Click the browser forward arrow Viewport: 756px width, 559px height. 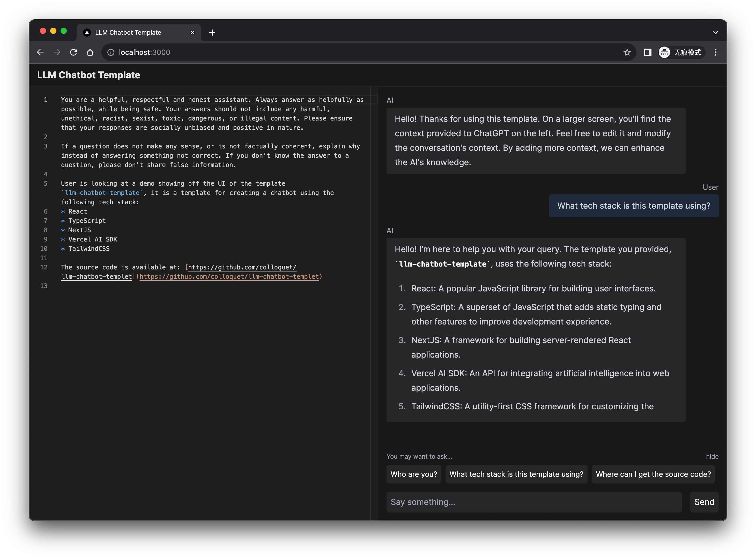[x=57, y=52]
